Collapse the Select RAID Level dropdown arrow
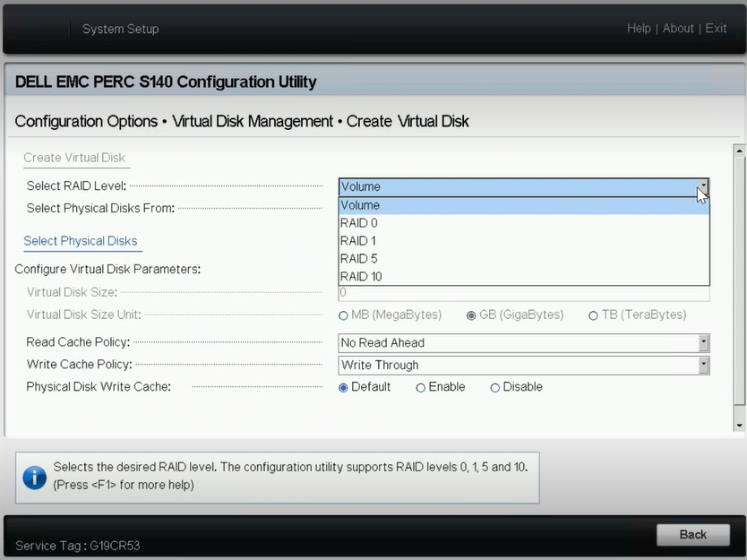The height and width of the screenshot is (560, 747). [703, 187]
